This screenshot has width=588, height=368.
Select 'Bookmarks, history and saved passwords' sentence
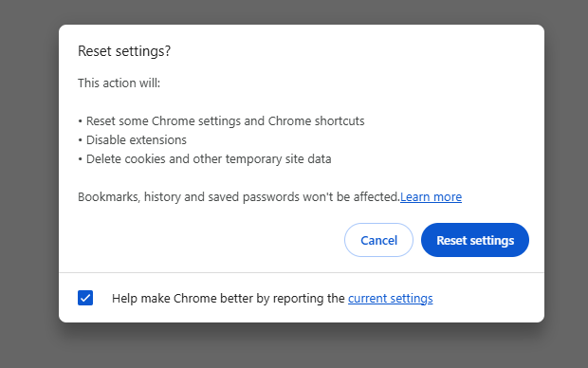coord(239,197)
